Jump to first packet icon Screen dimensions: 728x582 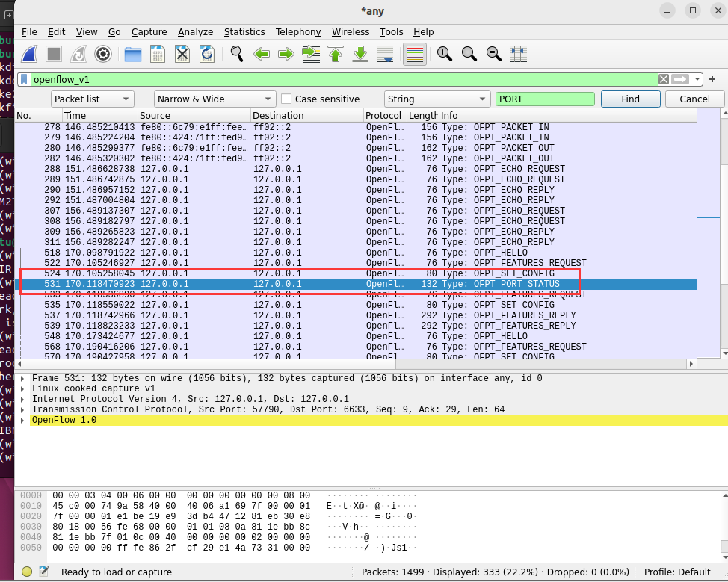336,54
